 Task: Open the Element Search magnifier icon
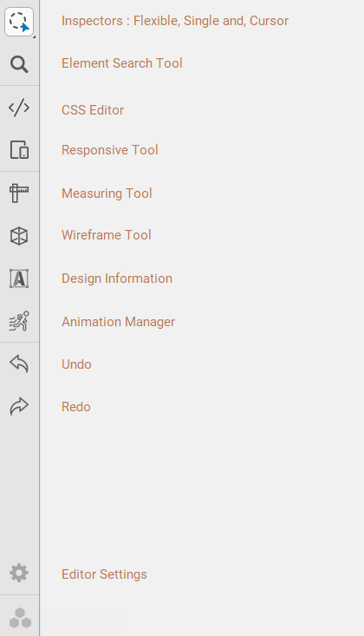coord(19,64)
